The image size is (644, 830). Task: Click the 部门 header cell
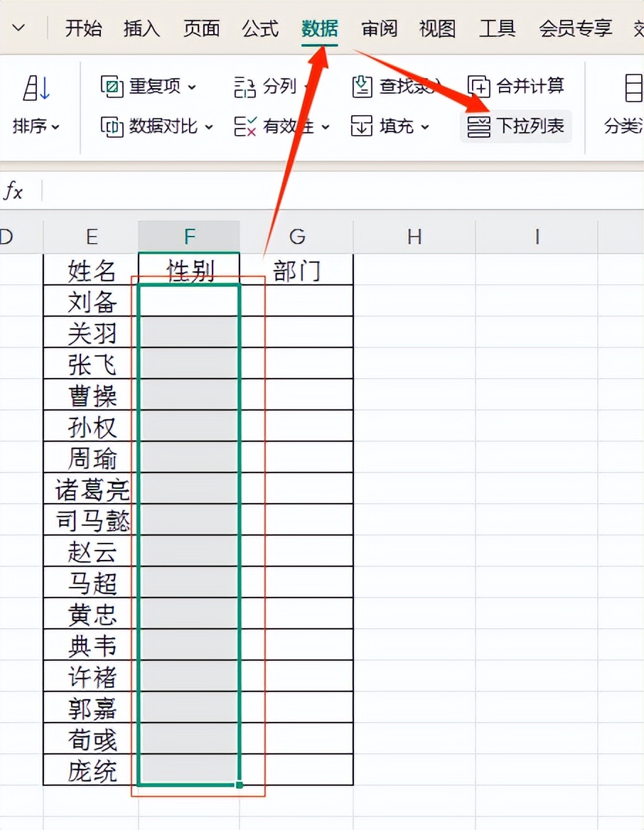point(296,270)
